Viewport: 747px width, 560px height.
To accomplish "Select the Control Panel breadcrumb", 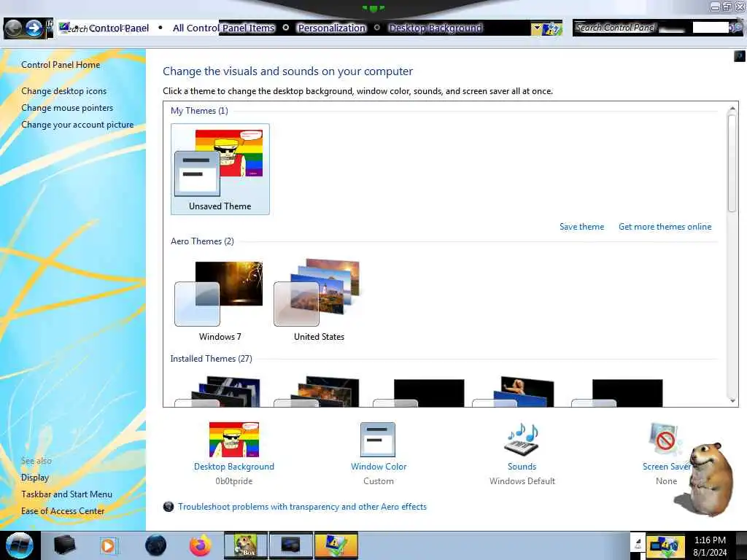I will click(x=119, y=28).
